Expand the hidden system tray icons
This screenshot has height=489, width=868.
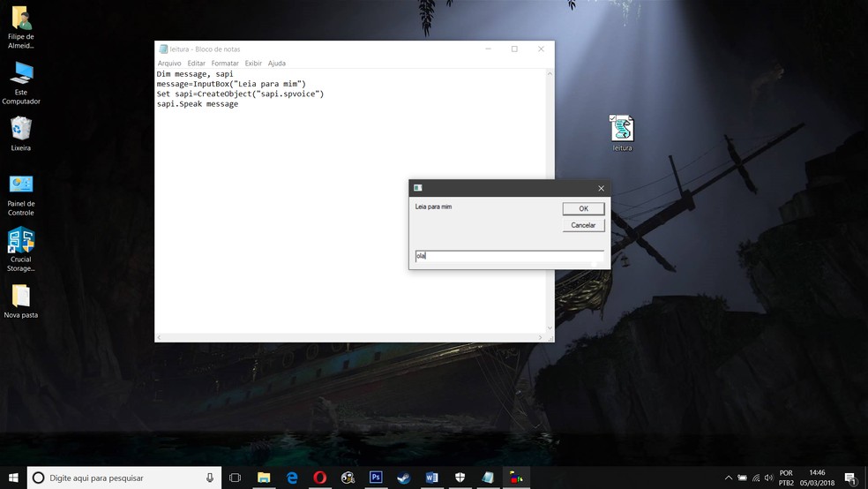coord(728,478)
